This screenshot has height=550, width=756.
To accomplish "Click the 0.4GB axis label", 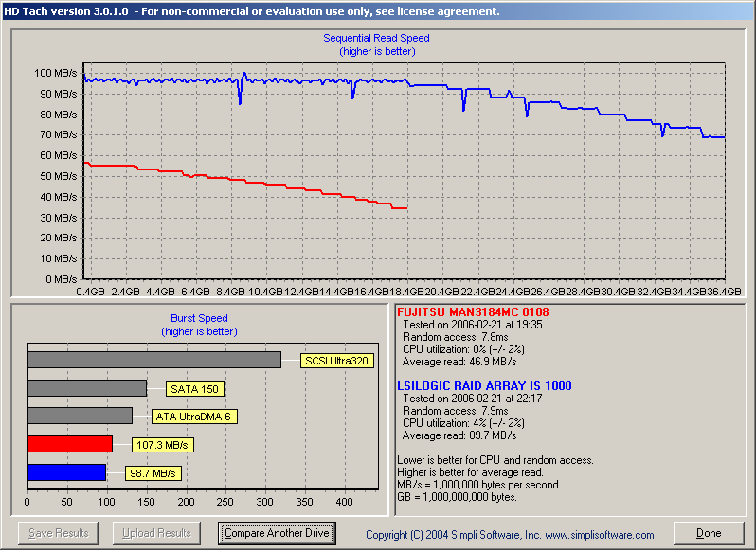I will pos(91,292).
